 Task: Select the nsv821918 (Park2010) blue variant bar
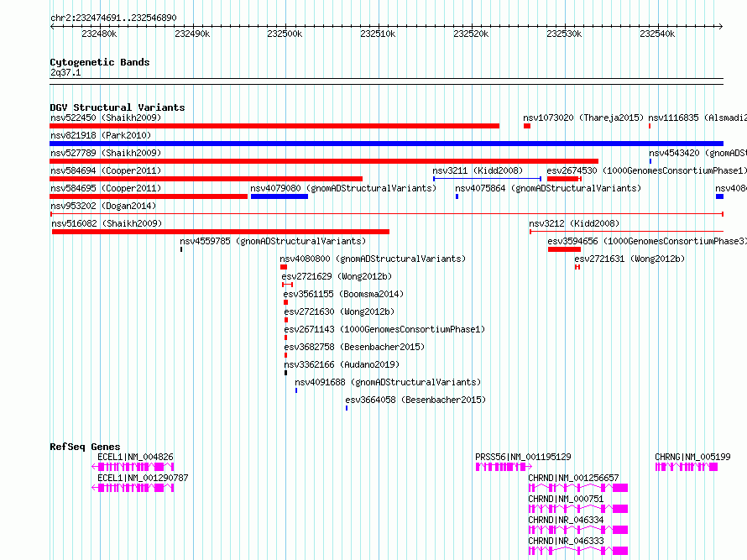pyautogui.click(x=386, y=144)
